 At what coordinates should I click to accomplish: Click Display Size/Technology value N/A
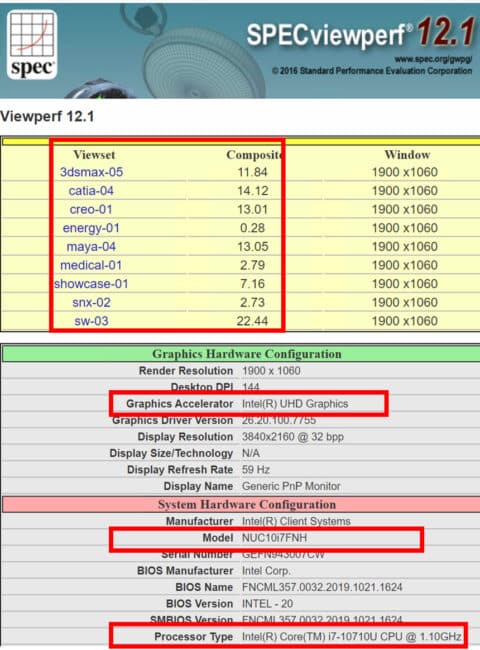[251, 454]
